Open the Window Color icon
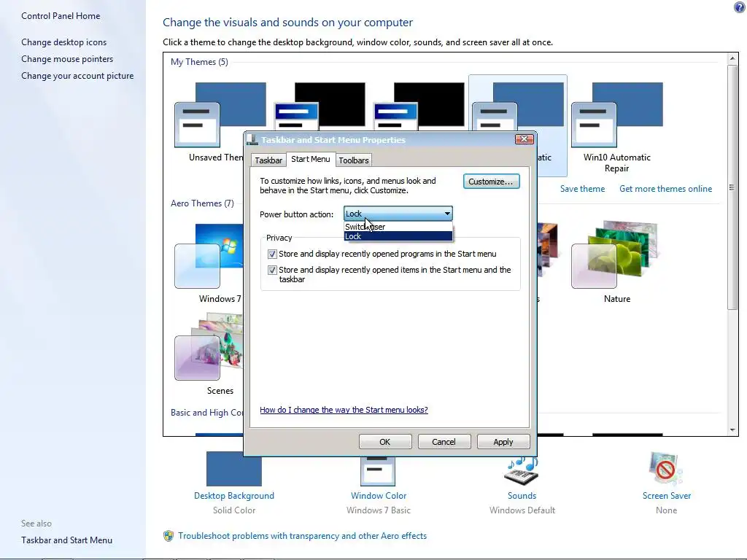The height and width of the screenshot is (560, 747). tap(377, 472)
